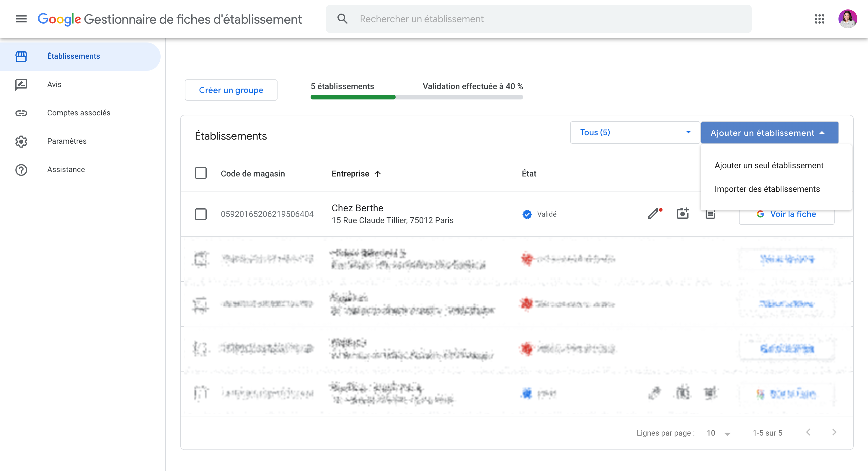Click the État column header

point(529,174)
